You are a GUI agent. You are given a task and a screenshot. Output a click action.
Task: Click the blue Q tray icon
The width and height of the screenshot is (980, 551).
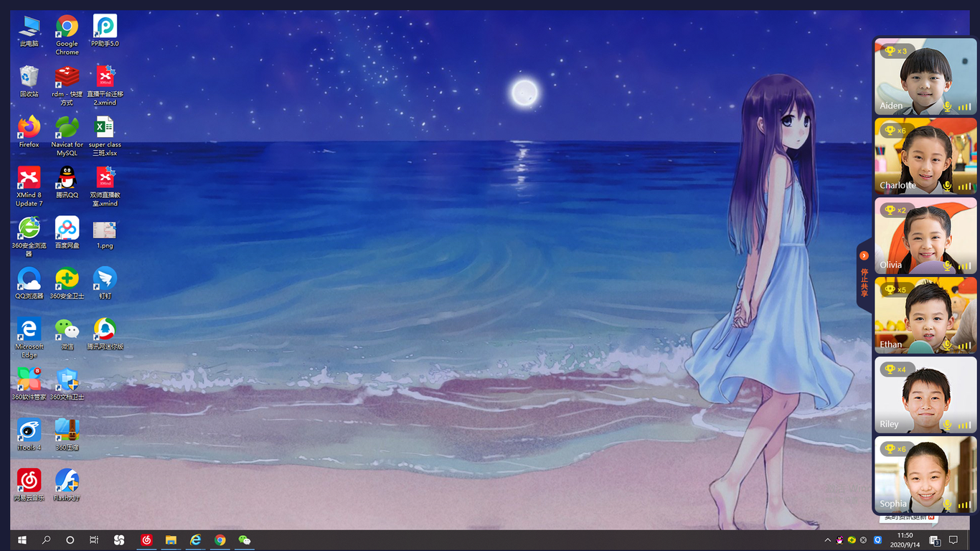click(877, 540)
